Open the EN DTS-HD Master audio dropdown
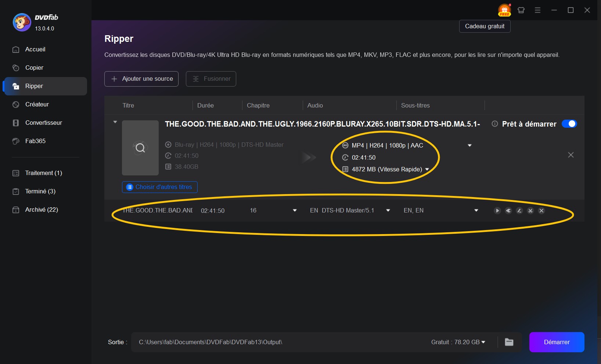 [388, 211]
